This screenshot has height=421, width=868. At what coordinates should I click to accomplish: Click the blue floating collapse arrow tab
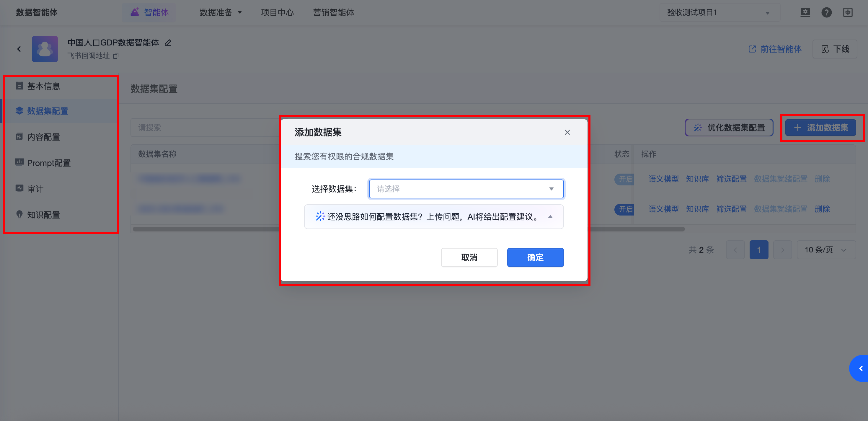860,368
